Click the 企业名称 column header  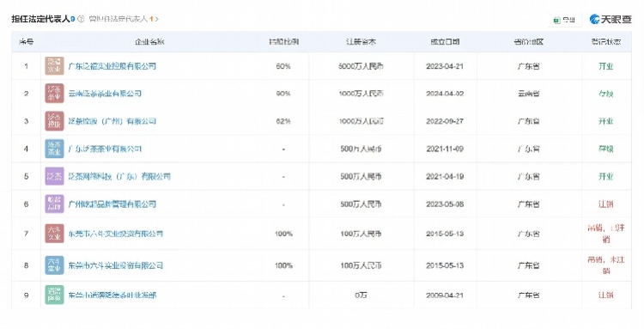(149, 42)
